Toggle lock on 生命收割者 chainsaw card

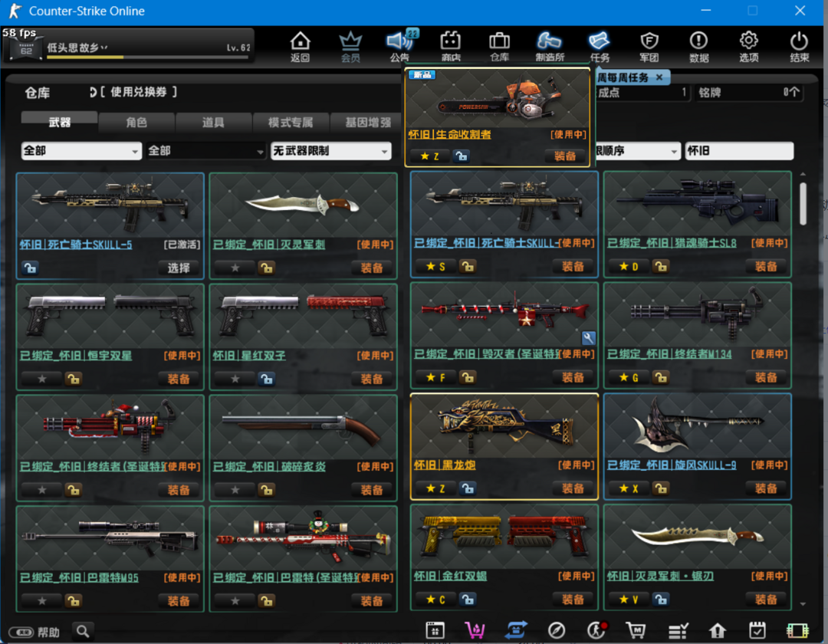pyautogui.click(x=461, y=156)
